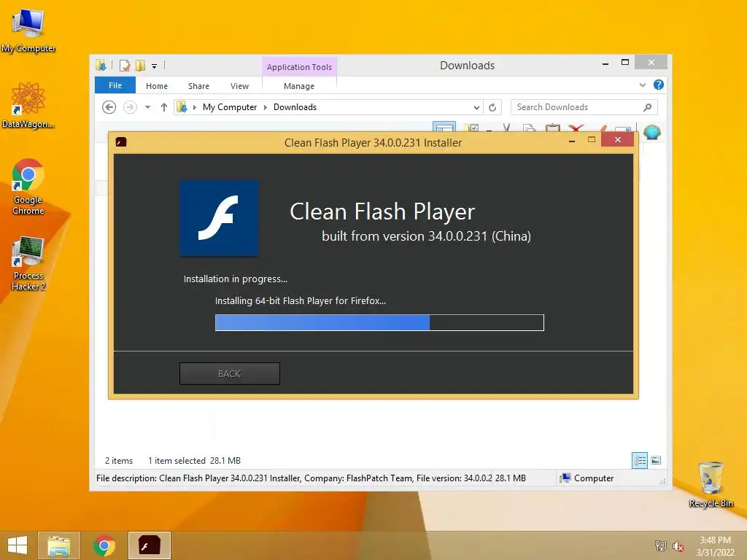Click '2 items' status text
This screenshot has width=747, height=560.
[x=119, y=461]
